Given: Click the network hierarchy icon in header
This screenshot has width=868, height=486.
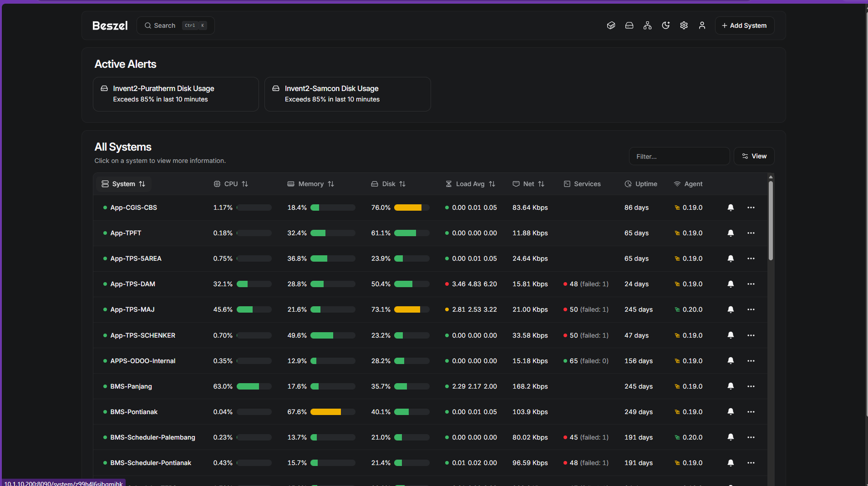Looking at the screenshot, I should coord(647,25).
